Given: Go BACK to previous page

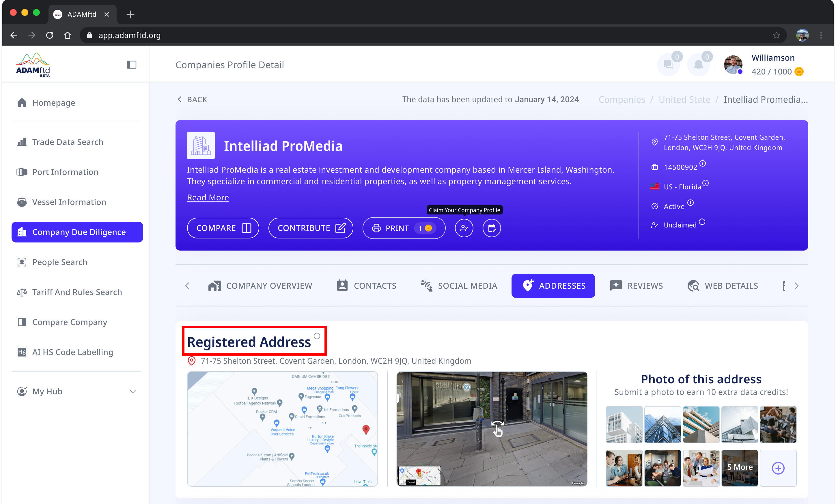Looking at the screenshot, I should pos(192,99).
